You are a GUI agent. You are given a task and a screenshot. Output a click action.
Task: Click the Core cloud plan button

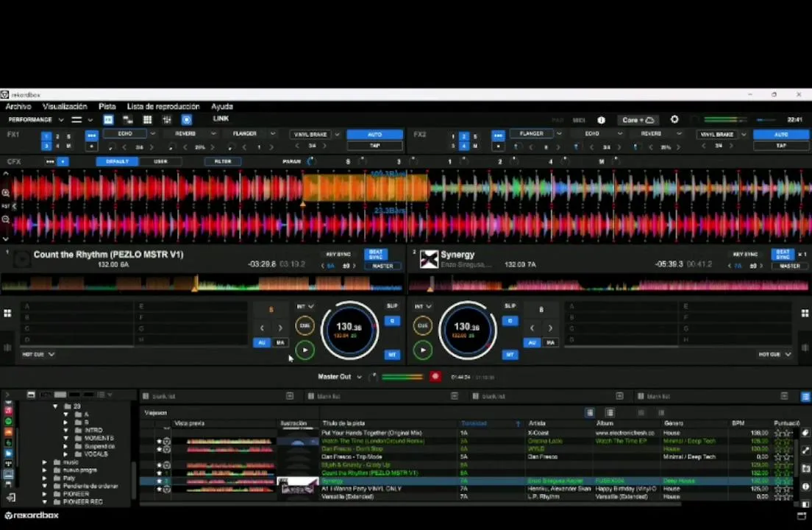638,120
